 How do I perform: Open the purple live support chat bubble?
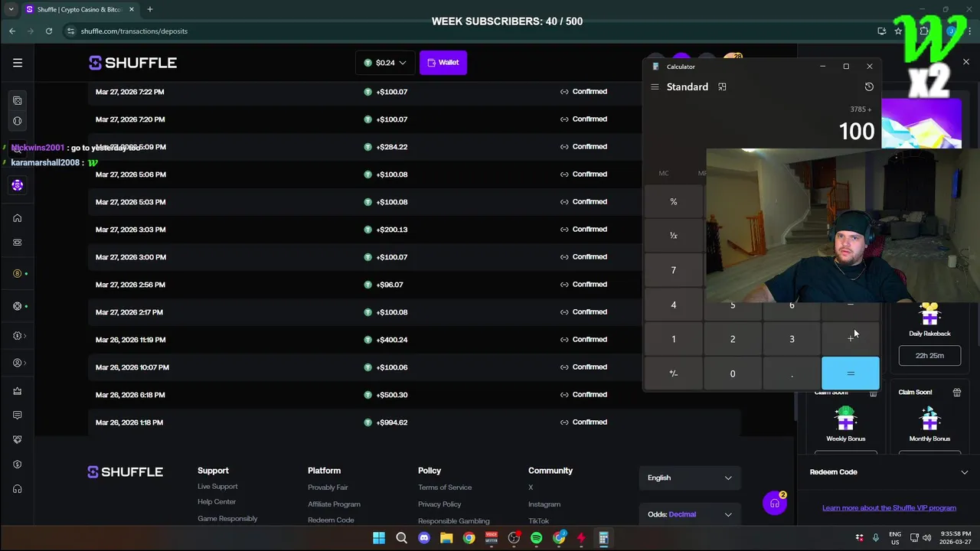[774, 504]
